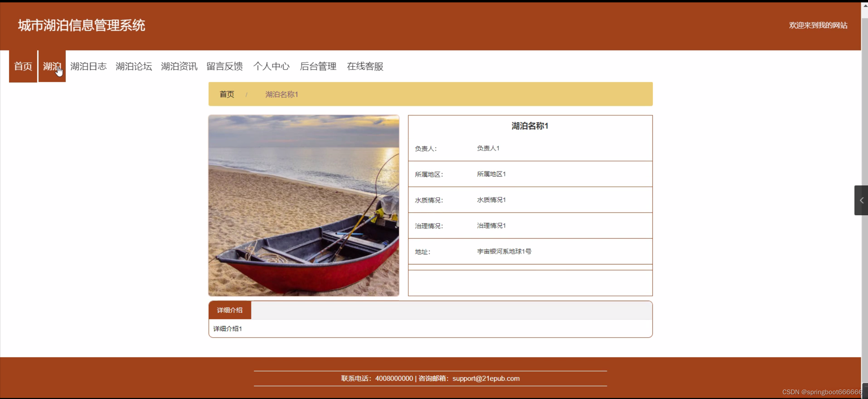Image resolution: width=868 pixels, height=399 pixels.
Task: Go to 湖泊日志 in navigation bar
Action: 88,66
